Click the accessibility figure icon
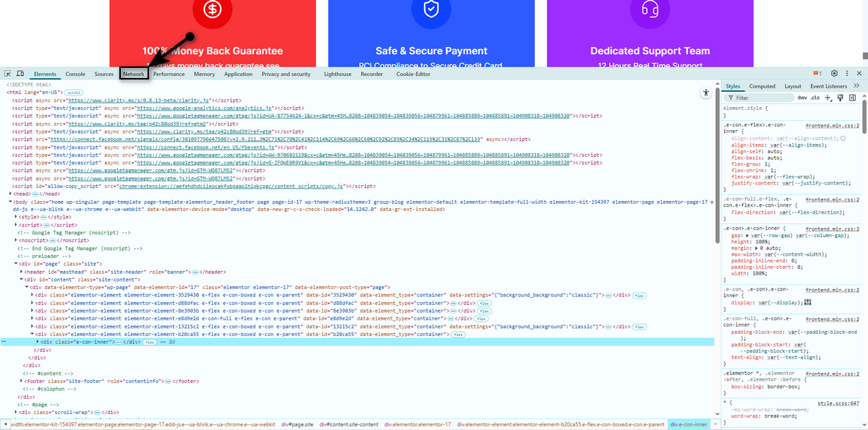 click(707, 93)
